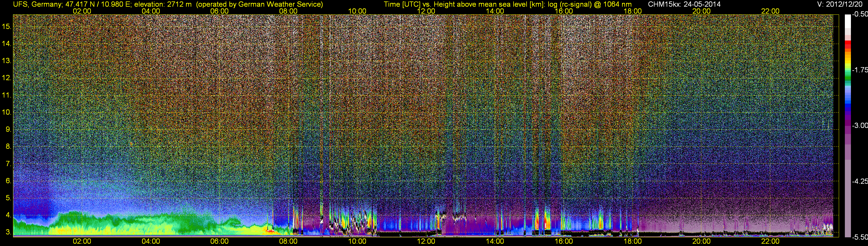Click "18:00" on the bottom time axis
This screenshot has height=246, width=868.
tap(632, 241)
